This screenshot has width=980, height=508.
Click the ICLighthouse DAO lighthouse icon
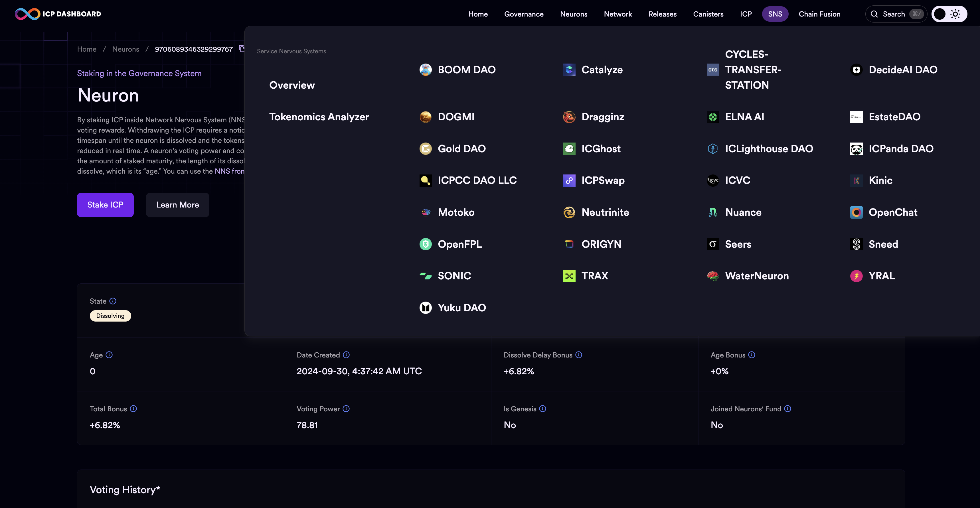tap(712, 149)
